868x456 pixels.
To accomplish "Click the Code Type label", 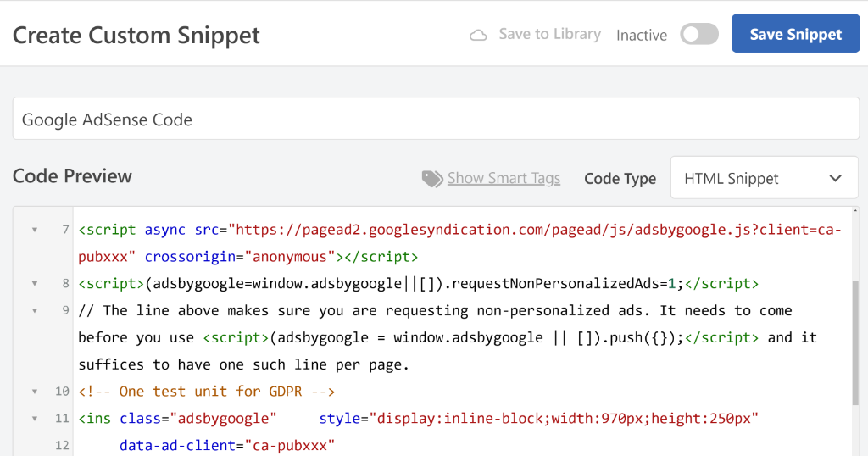I will coord(620,179).
